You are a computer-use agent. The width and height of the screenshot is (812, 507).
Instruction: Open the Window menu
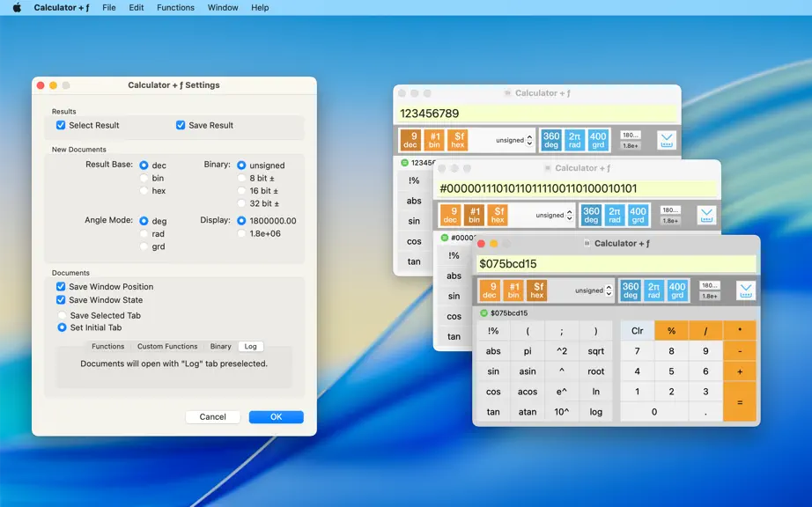(x=223, y=8)
